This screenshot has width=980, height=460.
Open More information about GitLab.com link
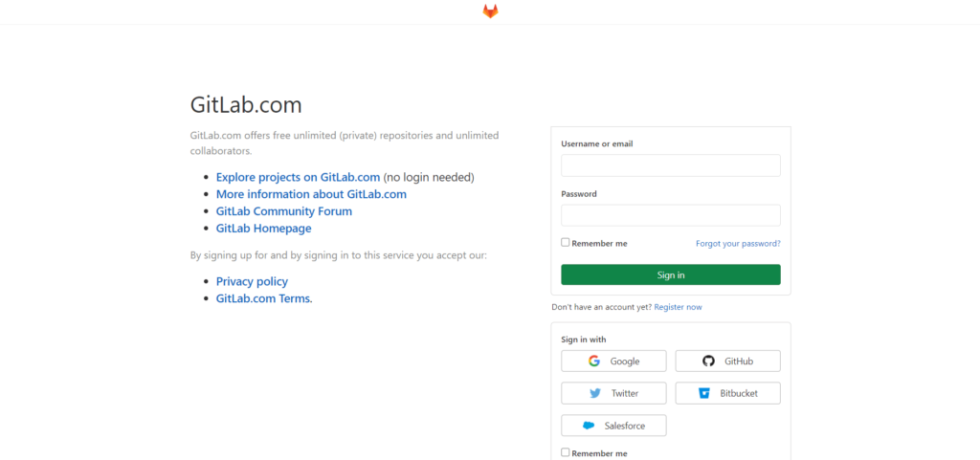click(x=311, y=194)
